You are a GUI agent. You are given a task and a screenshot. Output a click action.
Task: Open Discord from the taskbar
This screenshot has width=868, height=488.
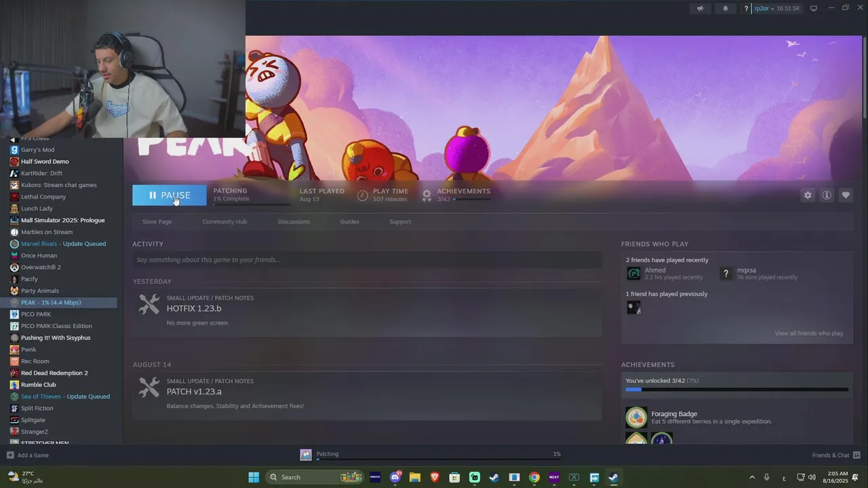[395, 477]
